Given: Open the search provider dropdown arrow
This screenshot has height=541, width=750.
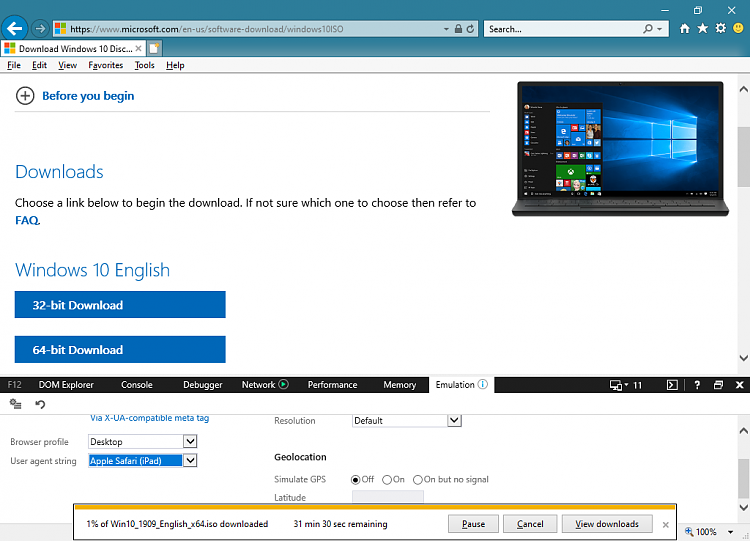Looking at the screenshot, I should (x=660, y=29).
